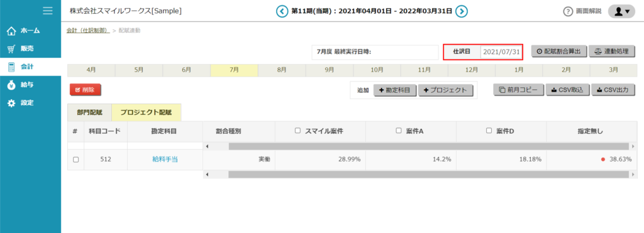Image resolution: width=644 pixels, height=233 pixels.
Task: Open the user account dropdown
Action: pos(621,11)
